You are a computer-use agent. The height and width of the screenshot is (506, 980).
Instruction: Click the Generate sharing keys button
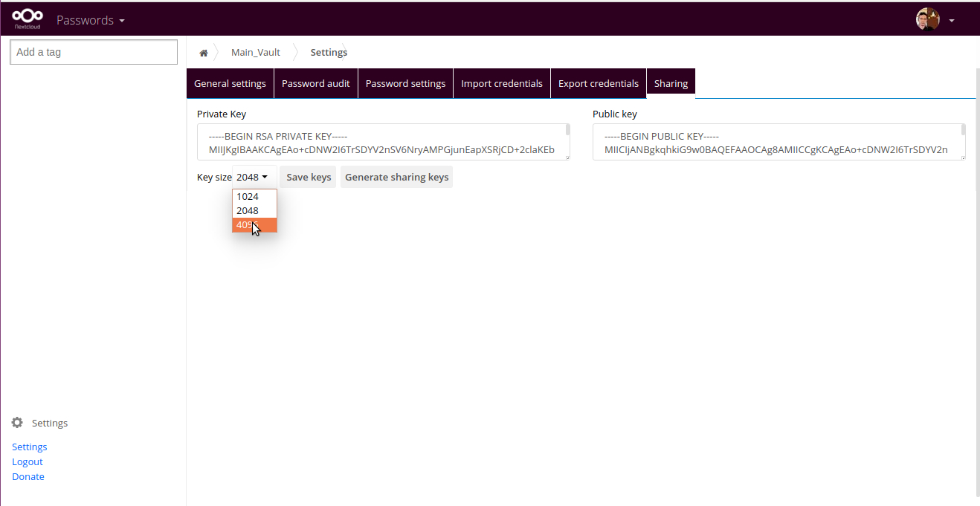[x=396, y=177]
